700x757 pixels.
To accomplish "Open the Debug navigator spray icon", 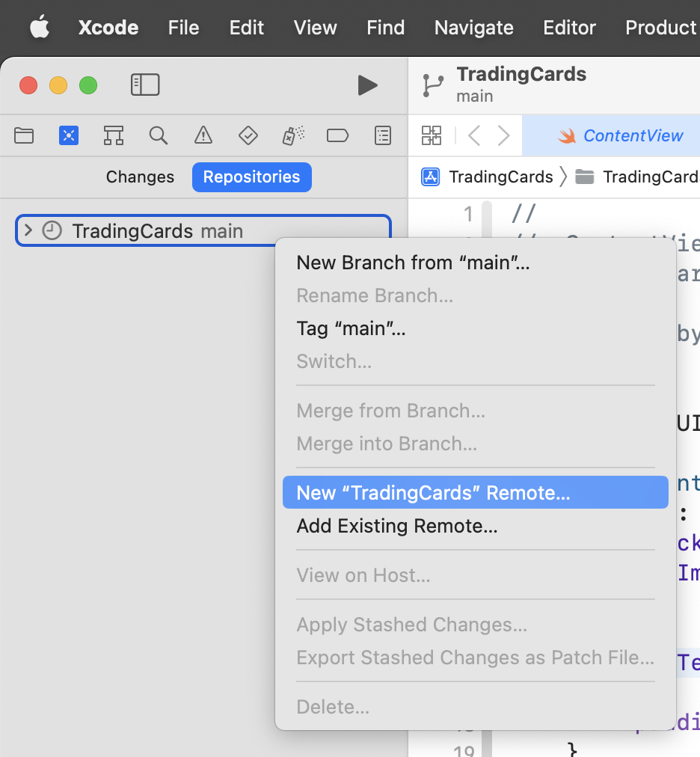I will (292, 135).
